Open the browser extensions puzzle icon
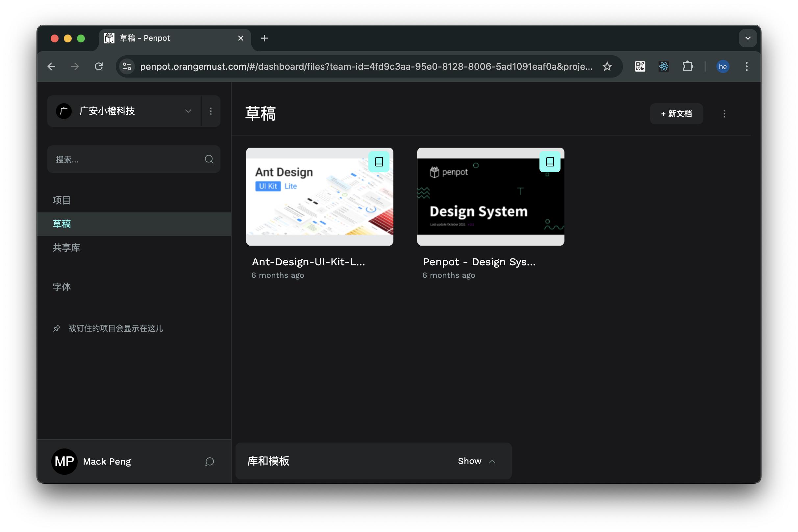The height and width of the screenshot is (532, 798). pyautogui.click(x=687, y=66)
